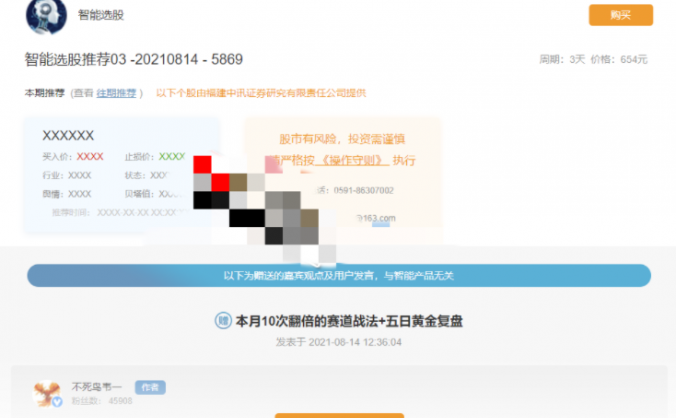
Task: Click the 粉丝数: 45908 count
Action: click(102, 401)
